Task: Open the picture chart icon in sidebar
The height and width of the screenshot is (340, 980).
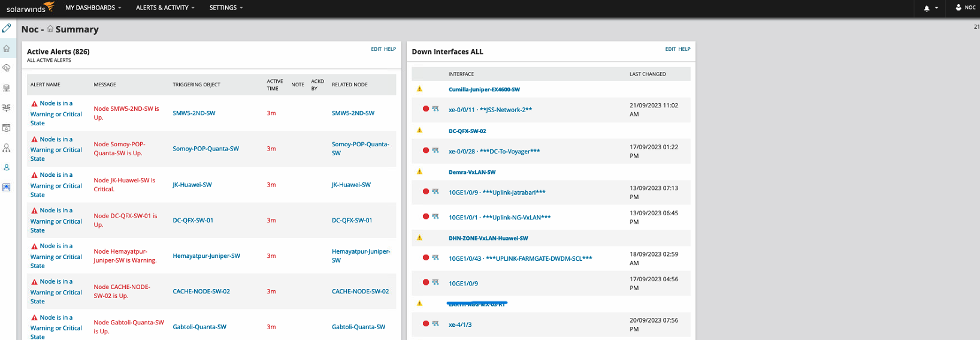Action: 7,187
